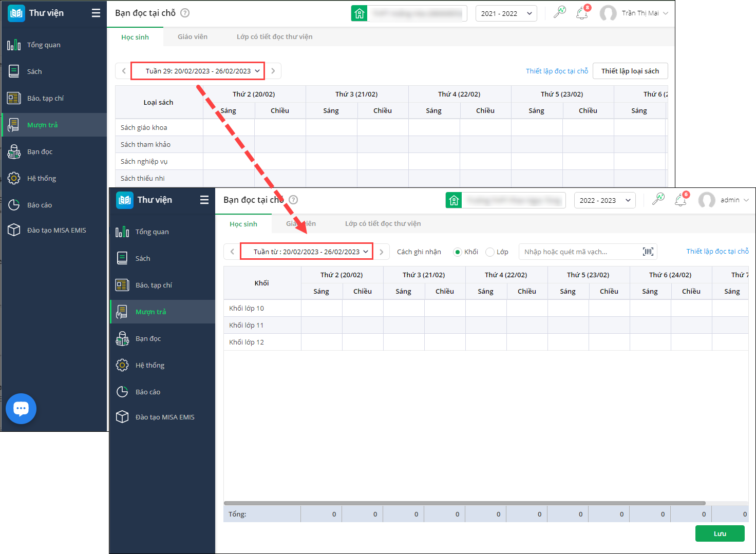
Task: Open notification bell in back window
Action: coord(582,13)
